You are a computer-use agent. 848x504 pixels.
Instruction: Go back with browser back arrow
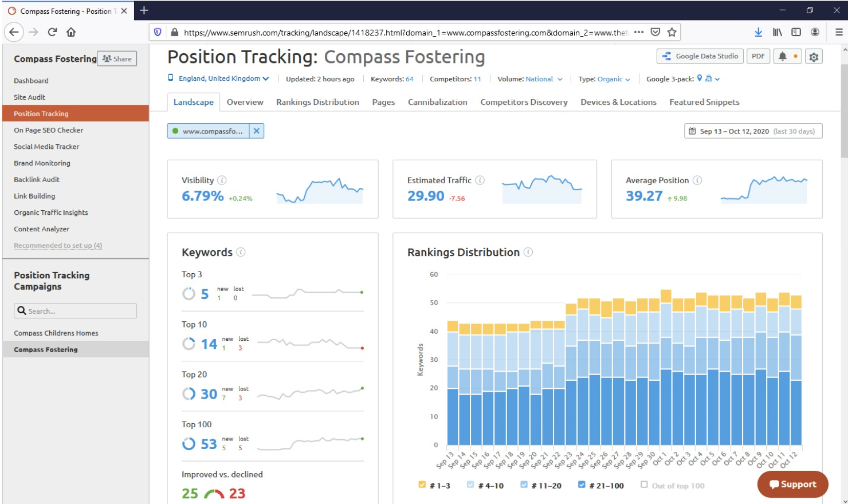pyautogui.click(x=14, y=32)
